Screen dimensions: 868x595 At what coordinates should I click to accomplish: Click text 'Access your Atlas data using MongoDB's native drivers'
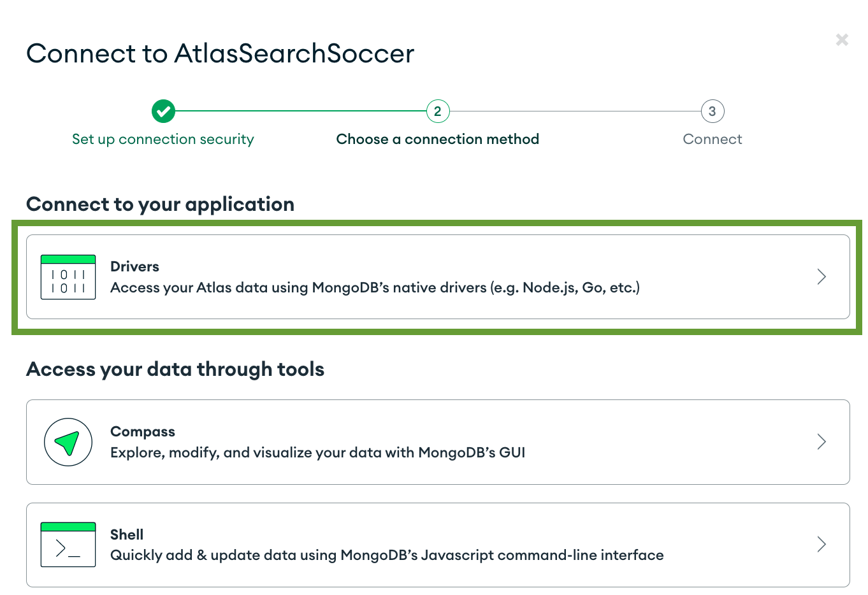pos(299,287)
